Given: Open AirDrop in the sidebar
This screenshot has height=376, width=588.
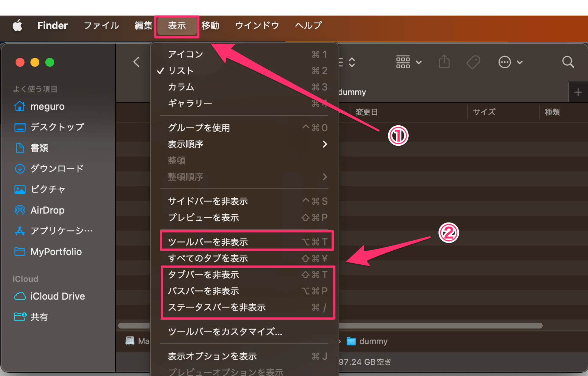Looking at the screenshot, I should click(47, 210).
